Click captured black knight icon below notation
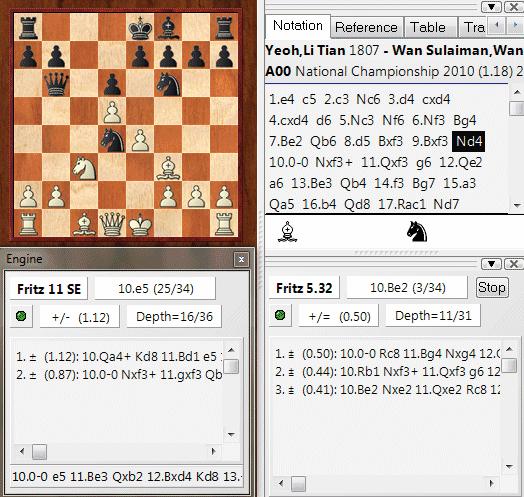The width and height of the screenshot is (524, 497). pos(417,232)
